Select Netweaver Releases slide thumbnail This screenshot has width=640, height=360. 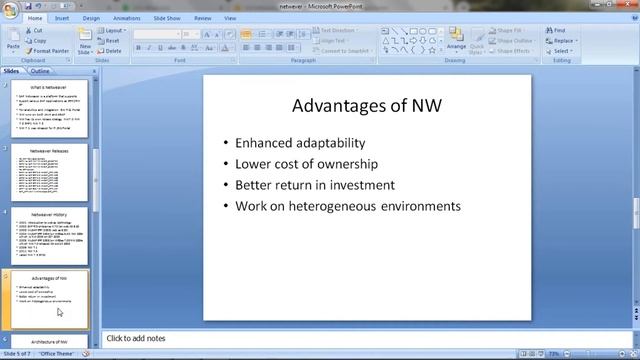click(49, 172)
